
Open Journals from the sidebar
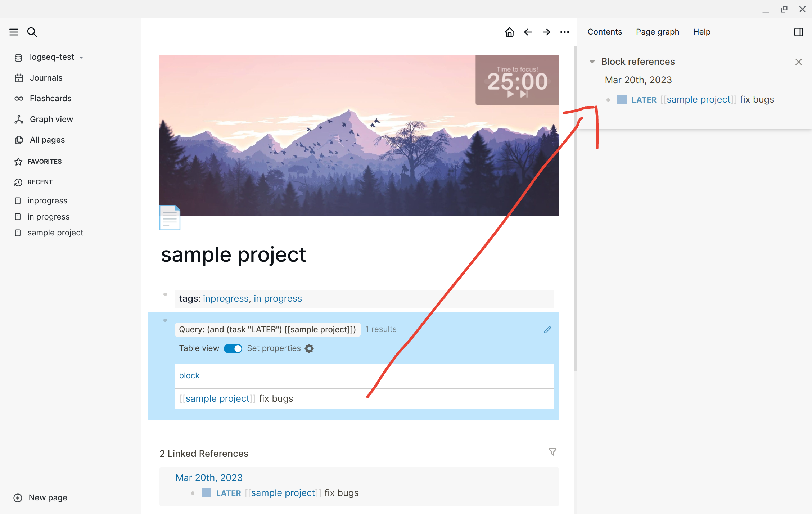pos(46,78)
